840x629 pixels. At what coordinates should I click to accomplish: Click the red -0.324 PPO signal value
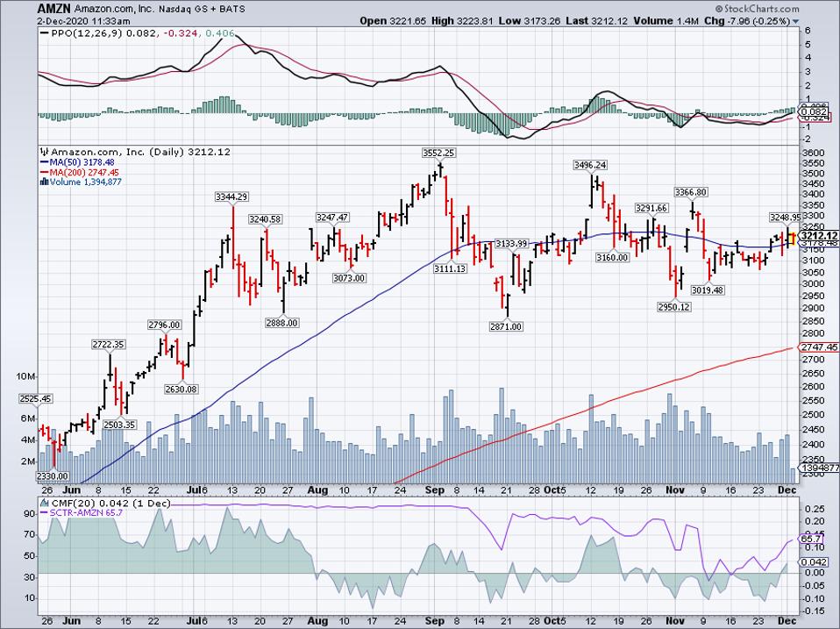tap(179, 33)
